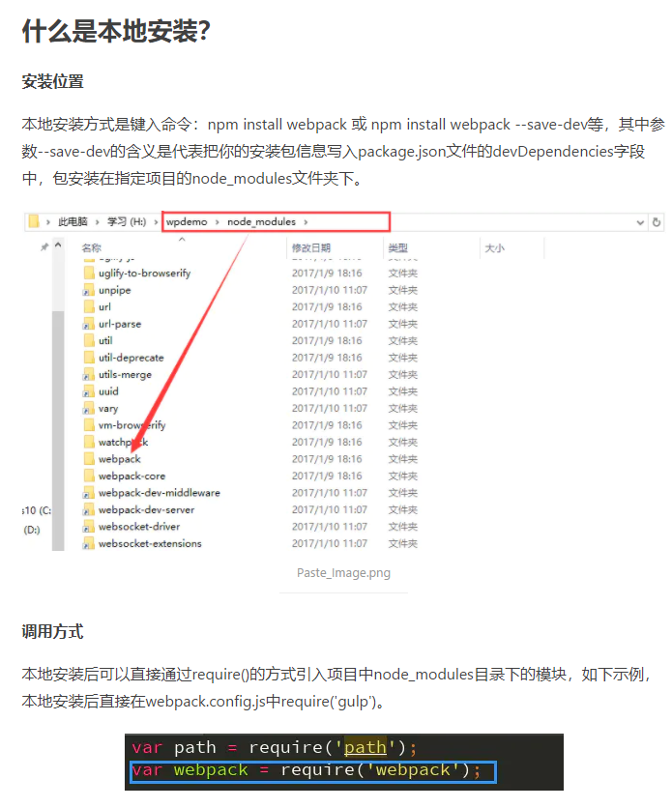672x808 pixels.
Task: Go to 学习 (H:) in the breadcrumb
Action: click(127, 221)
